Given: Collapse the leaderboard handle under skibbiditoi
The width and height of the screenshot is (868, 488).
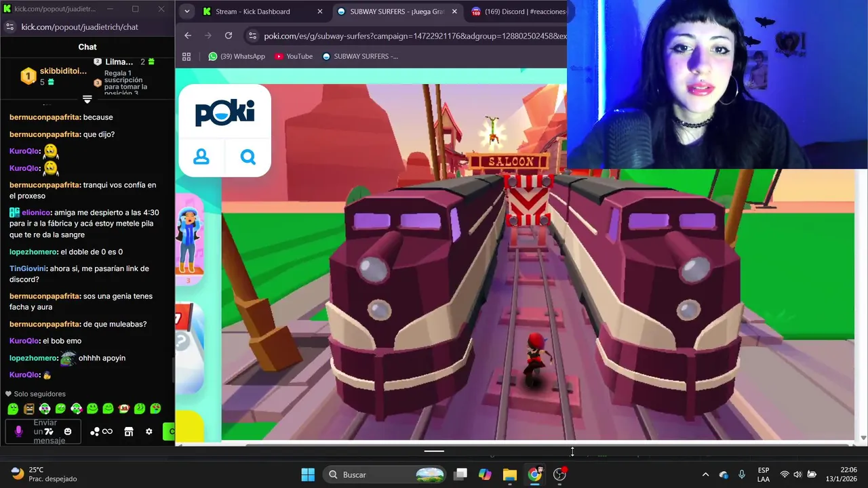Looking at the screenshot, I should click(87, 99).
